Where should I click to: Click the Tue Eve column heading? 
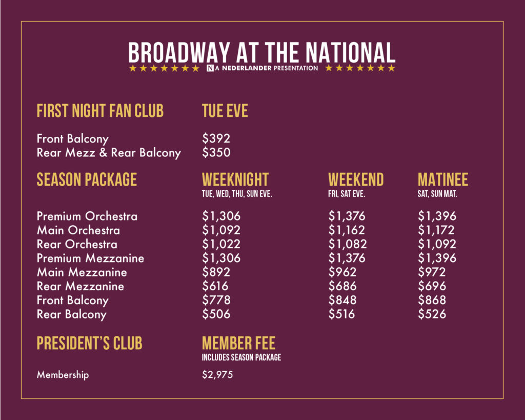tap(225, 111)
